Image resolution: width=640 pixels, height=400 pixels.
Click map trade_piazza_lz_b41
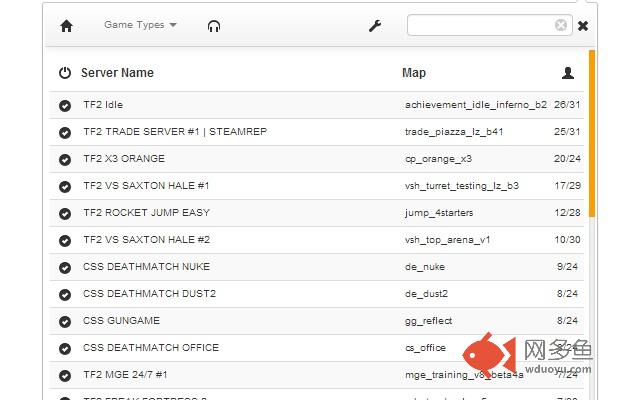454,132
